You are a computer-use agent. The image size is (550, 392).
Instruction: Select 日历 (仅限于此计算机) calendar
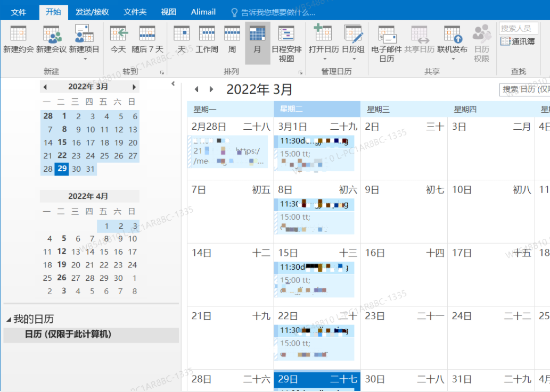tap(91, 334)
